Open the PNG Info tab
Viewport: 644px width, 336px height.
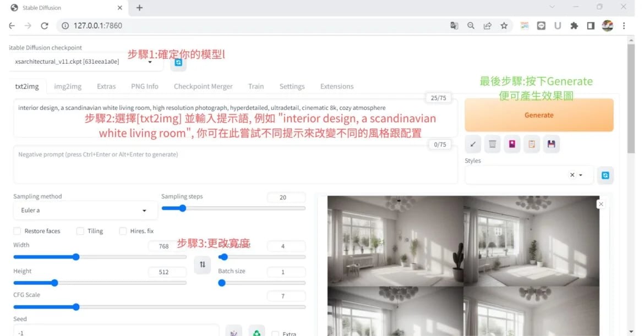[145, 86]
